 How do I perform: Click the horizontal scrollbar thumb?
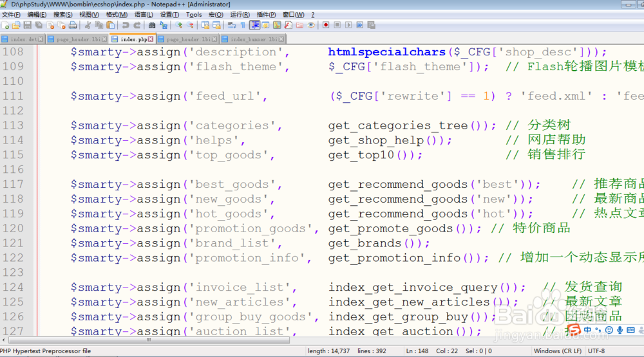pos(149,340)
